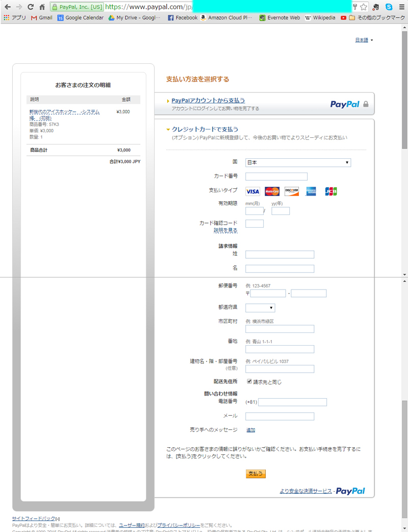Click the カード番号 card number field
This screenshot has height=532, width=408.
coord(276,177)
